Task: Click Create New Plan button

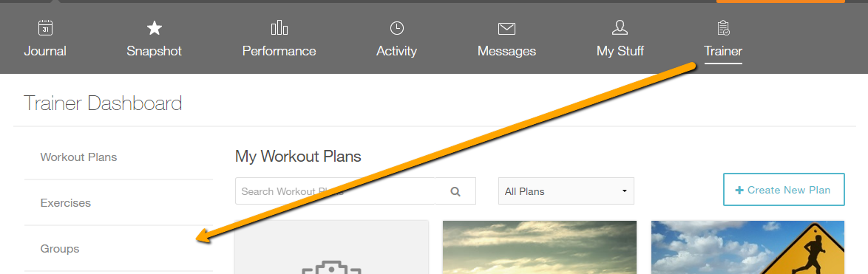Action: [784, 190]
